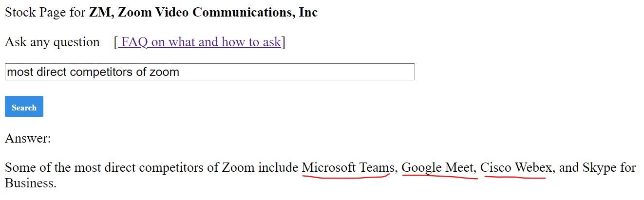Click the word 'Business.' on the last line
The width and height of the screenshot is (644, 200).
(31, 183)
